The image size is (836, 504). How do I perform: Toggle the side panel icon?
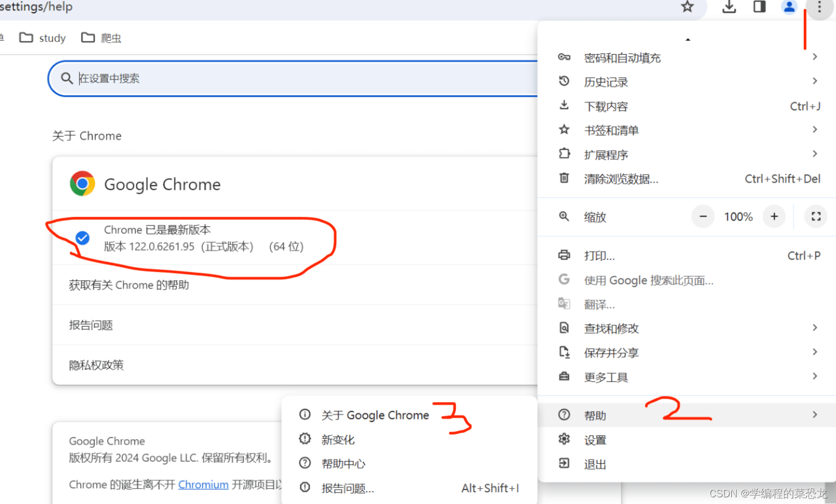coord(759,7)
